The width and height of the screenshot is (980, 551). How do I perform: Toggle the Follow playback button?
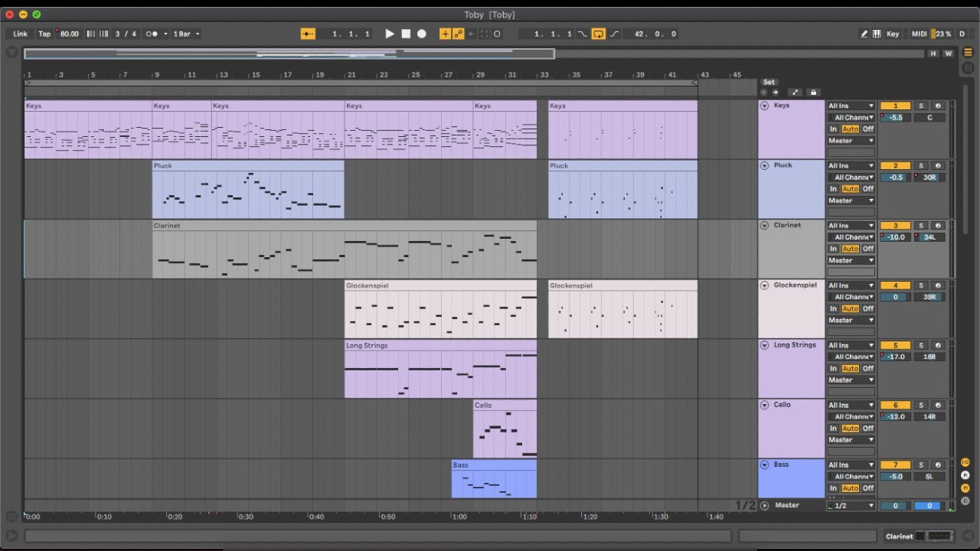pyautogui.click(x=308, y=34)
